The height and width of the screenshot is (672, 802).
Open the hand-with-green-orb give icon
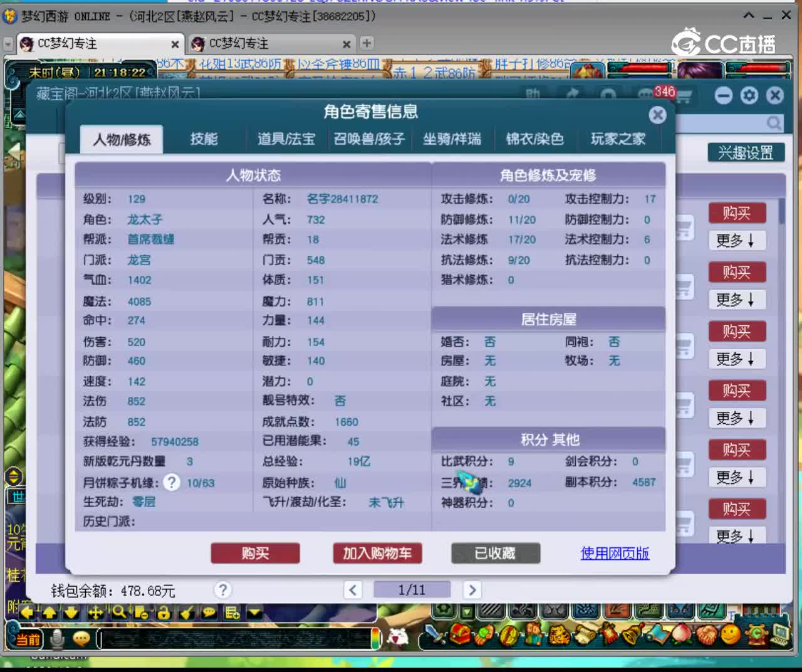pyautogui.click(x=484, y=634)
